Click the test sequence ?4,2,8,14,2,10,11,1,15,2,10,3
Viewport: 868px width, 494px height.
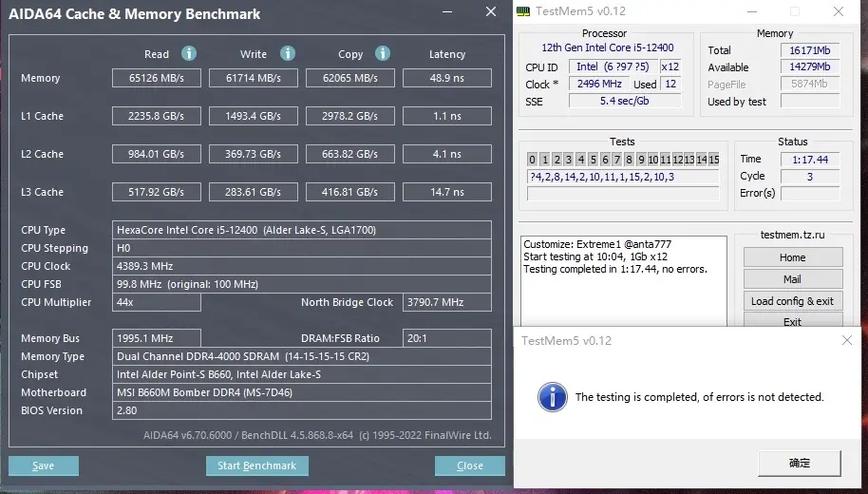click(623, 177)
